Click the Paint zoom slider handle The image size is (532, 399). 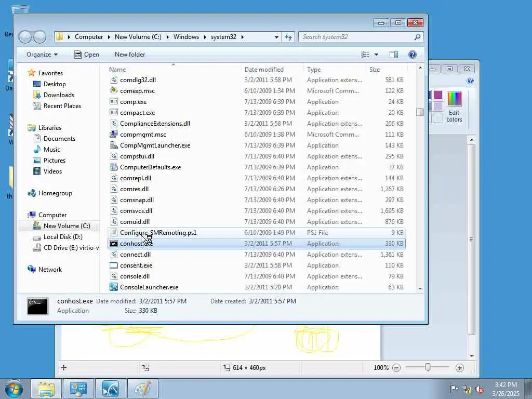(x=428, y=367)
